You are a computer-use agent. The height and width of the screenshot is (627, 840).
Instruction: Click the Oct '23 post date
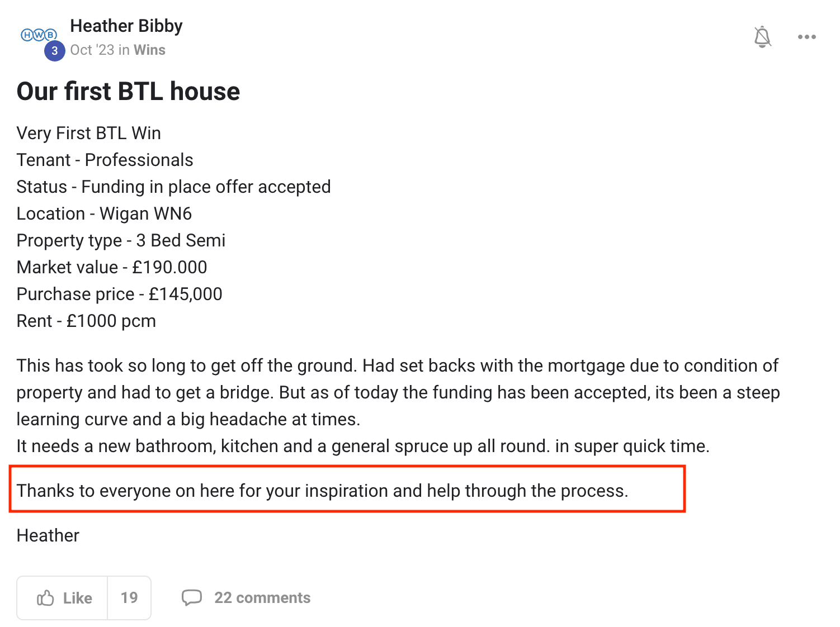point(92,50)
